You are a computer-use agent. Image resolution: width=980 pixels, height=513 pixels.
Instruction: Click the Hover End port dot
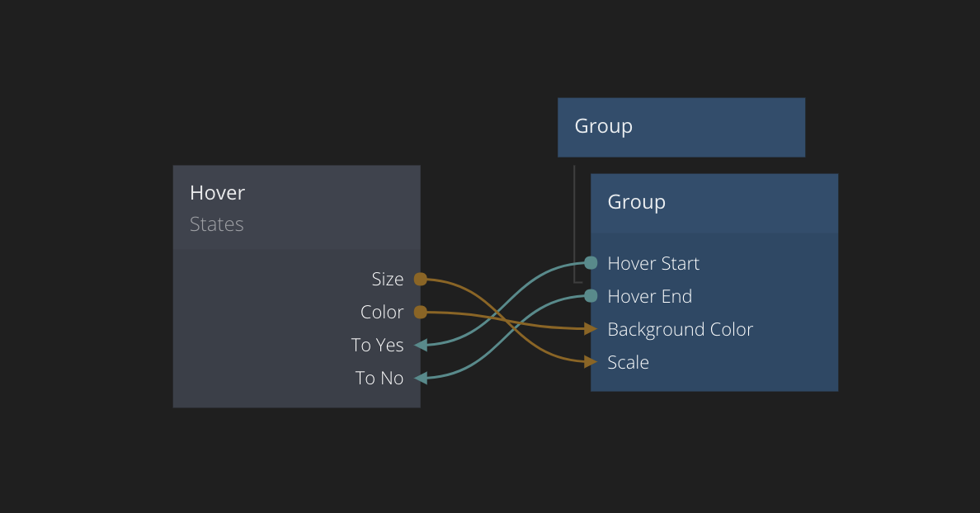591,296
